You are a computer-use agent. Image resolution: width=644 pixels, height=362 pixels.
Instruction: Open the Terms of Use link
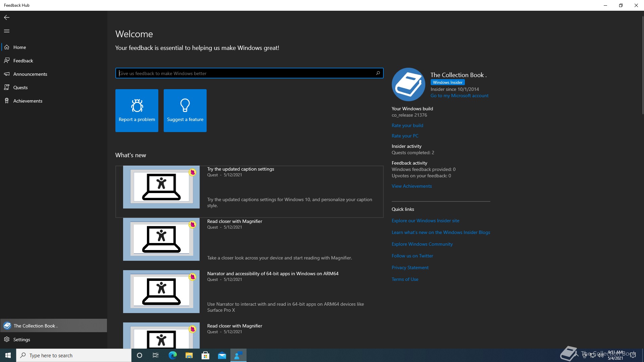pos(405,279)
